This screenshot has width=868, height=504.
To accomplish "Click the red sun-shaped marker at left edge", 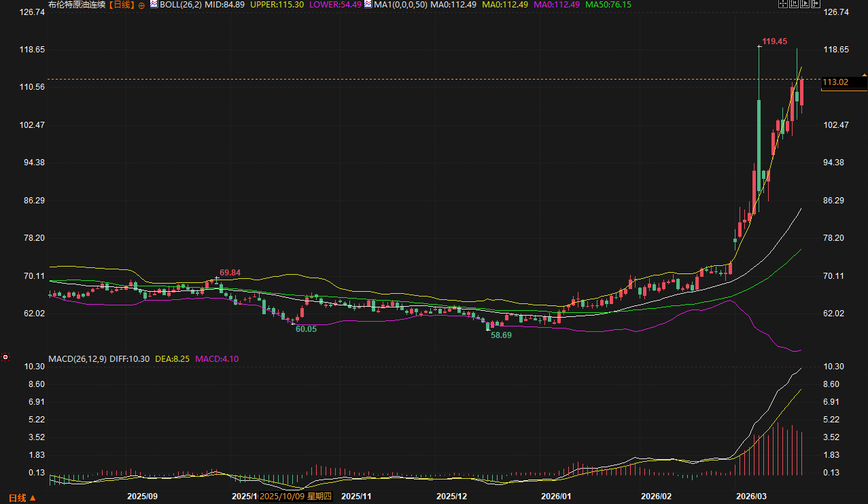I will click(x=5, y=357).
